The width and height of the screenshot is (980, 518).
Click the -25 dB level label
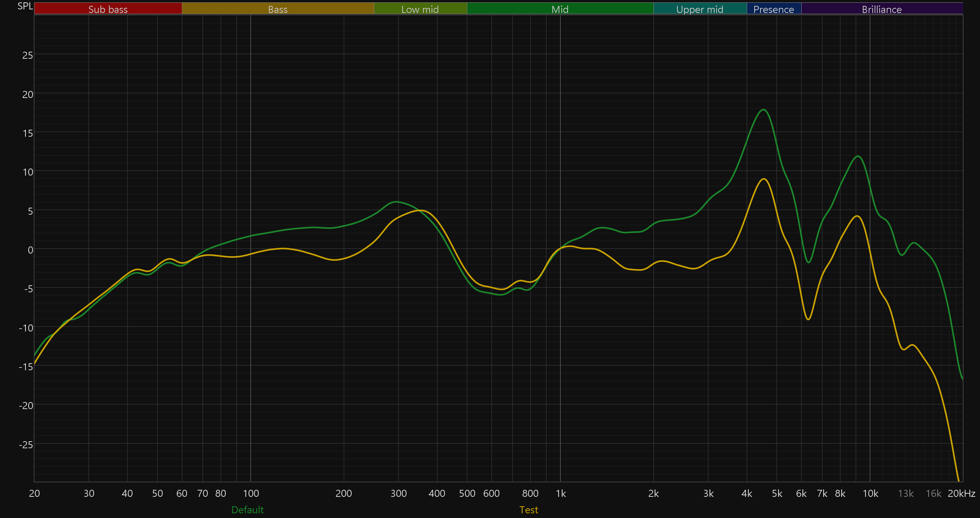26,445
